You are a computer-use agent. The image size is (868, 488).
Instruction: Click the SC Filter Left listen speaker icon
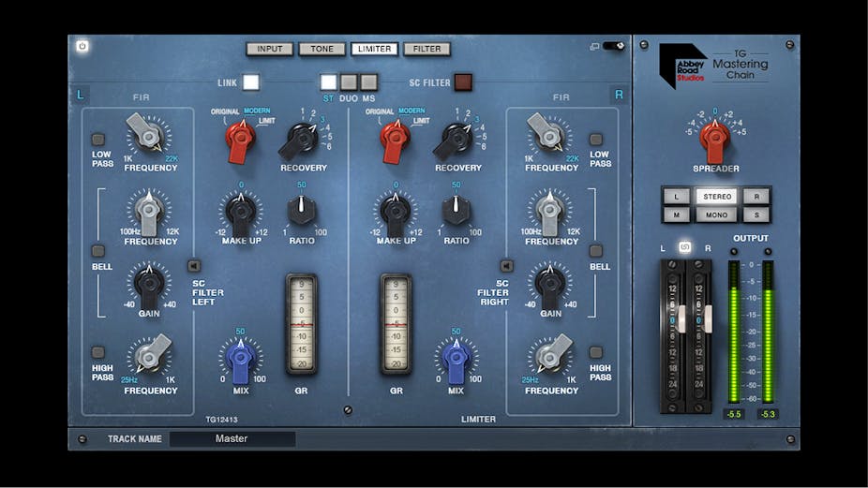point(193,266)
